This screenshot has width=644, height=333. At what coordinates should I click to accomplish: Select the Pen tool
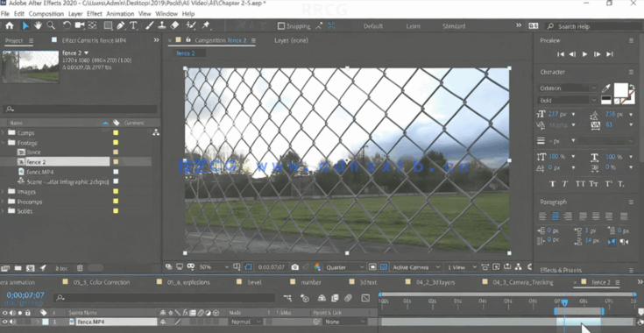[120, 25]
